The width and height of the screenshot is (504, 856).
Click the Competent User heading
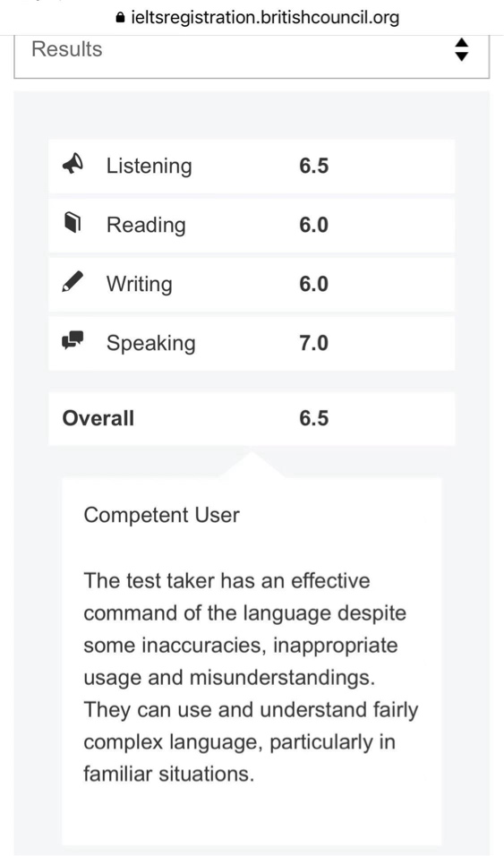point(162,515)
